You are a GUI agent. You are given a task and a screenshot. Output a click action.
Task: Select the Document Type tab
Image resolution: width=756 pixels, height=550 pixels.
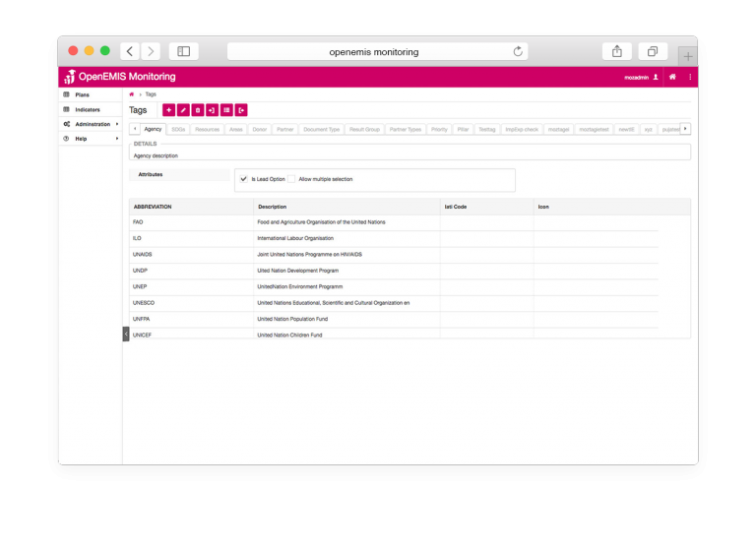pos(321,129)
